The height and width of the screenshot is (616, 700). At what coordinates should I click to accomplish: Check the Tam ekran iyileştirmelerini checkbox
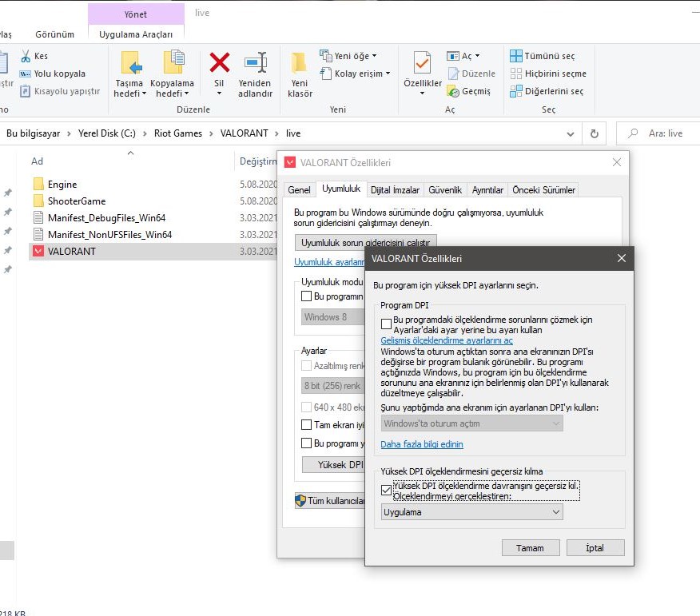pyautogui.click(x=307, y=425)
